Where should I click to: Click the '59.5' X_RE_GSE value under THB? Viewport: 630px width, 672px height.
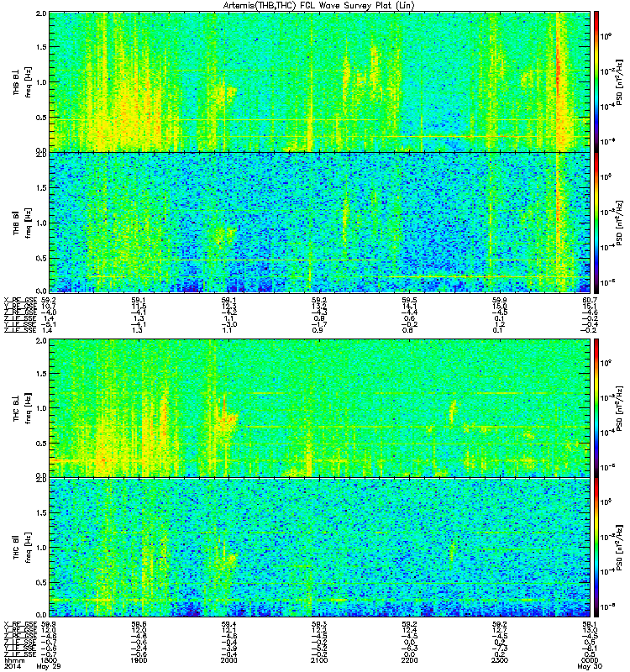(x=409, y=301)
